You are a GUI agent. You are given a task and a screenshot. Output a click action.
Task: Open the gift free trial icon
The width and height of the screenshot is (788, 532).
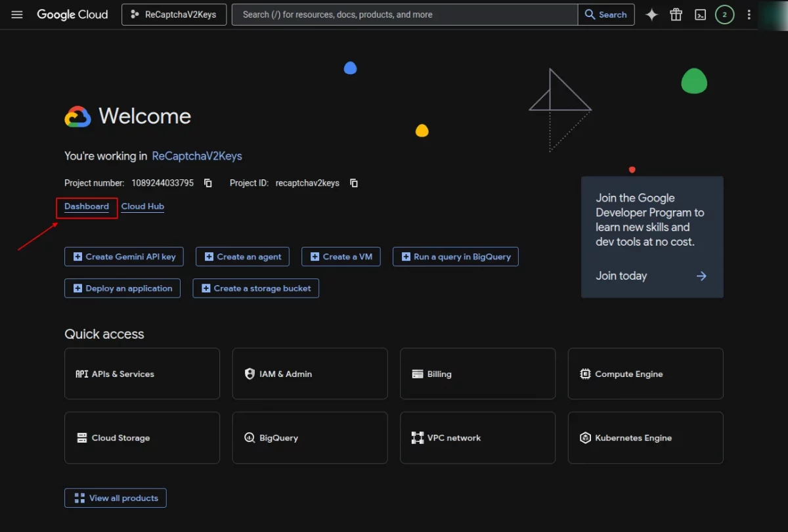point(676,14)
